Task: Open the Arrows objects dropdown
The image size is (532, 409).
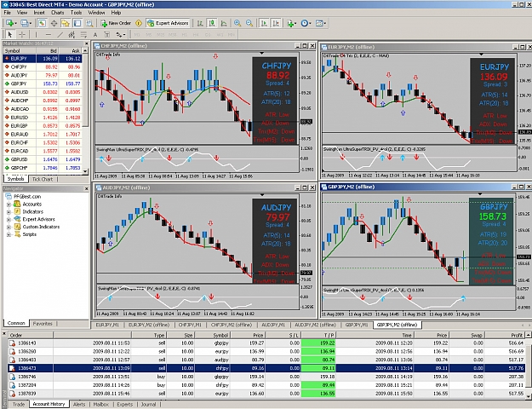Action: tap(121, 34)
